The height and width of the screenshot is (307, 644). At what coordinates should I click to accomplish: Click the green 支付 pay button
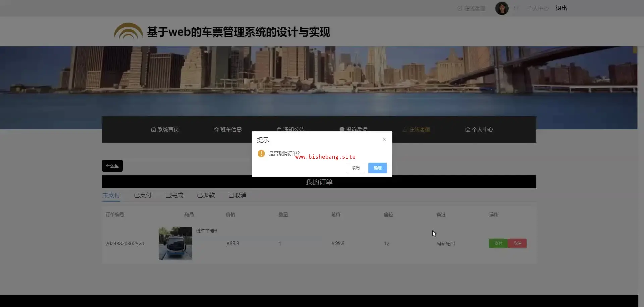[498, 243]
